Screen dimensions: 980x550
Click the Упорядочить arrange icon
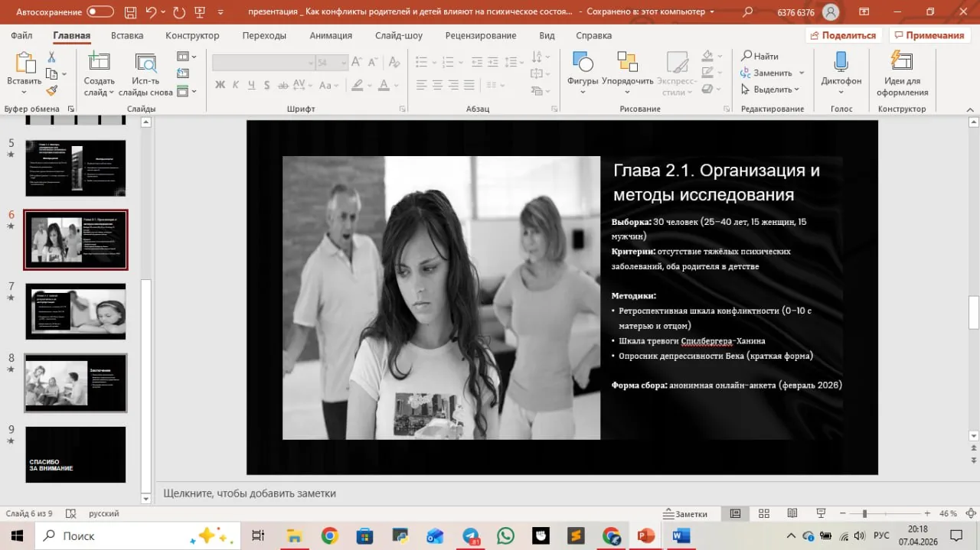point(627,62)
